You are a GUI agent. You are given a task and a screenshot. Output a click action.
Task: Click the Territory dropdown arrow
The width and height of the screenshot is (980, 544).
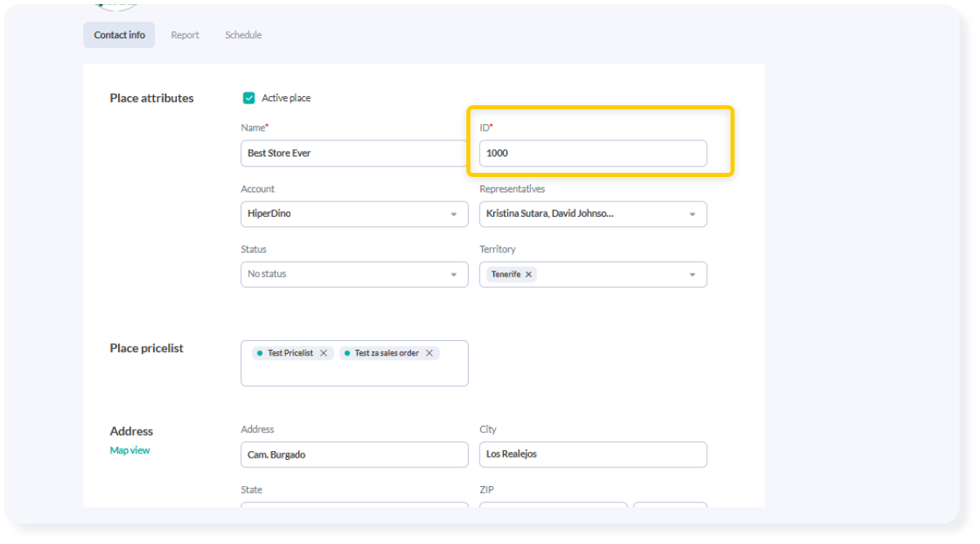pyautogui.click(x=692, y=275)
